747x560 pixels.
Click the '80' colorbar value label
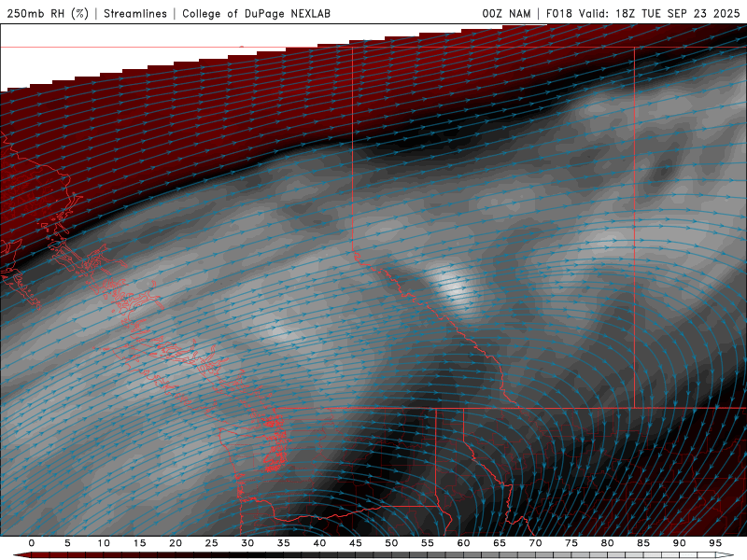click(608, 543)
